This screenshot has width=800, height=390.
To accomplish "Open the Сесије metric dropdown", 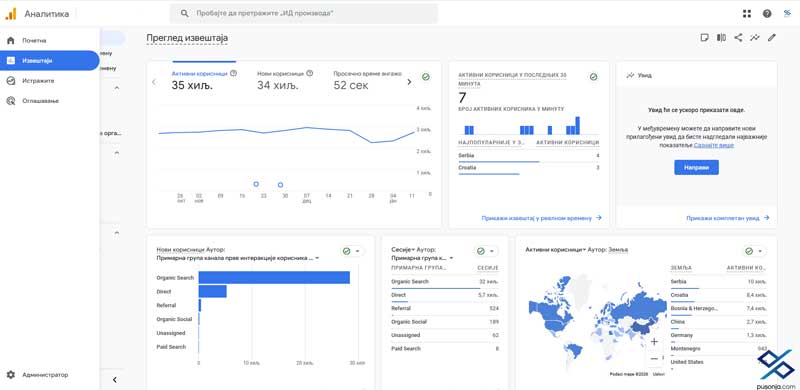I will pos(403,250).
